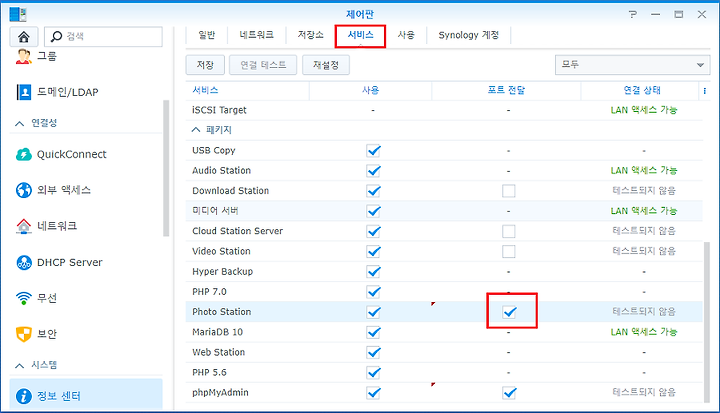Click the Home icon button

coord(23,36)
